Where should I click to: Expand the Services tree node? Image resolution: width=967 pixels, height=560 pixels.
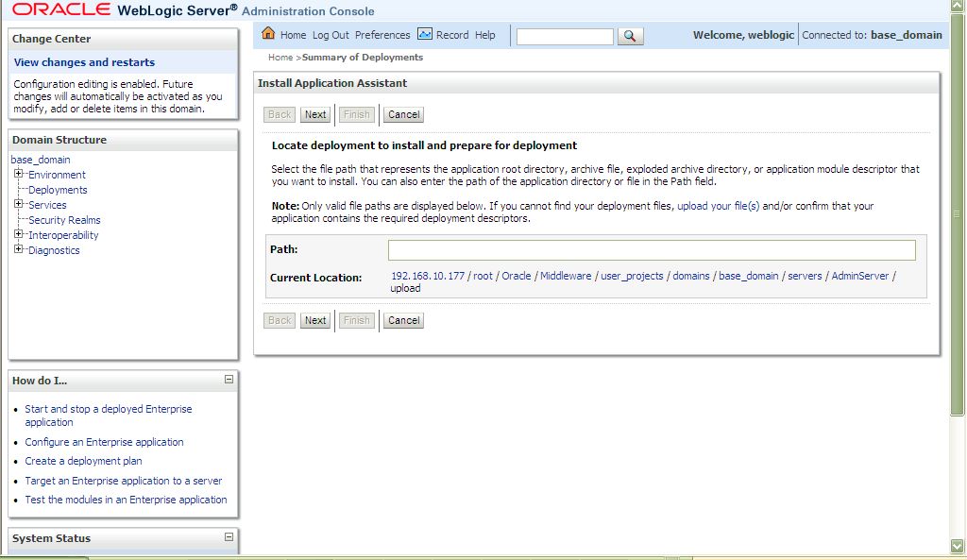[19, 204]
